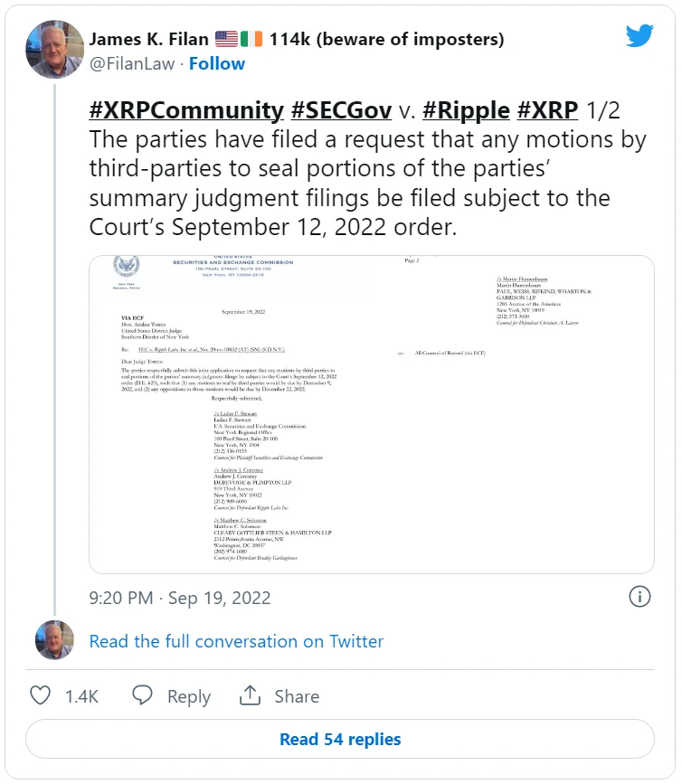Click the #XRP hashtag
This screenshot has width=682, height=784.
point(546,110)
